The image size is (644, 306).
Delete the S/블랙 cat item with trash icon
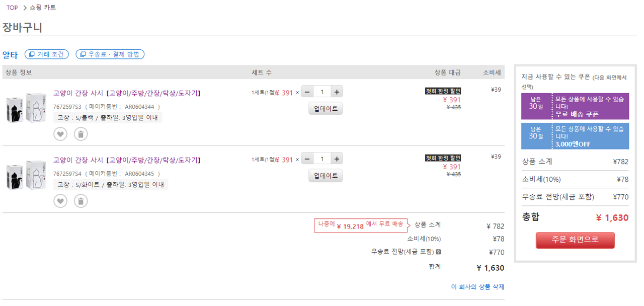(x=80, y=134)
